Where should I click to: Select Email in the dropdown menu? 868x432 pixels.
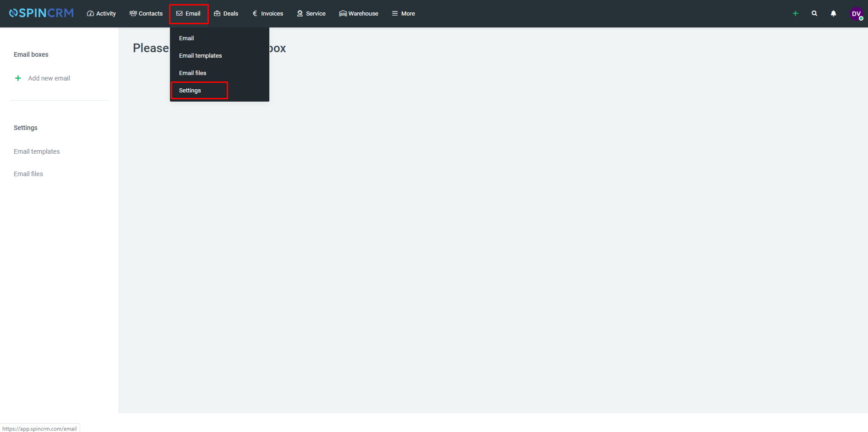point(186,38)
